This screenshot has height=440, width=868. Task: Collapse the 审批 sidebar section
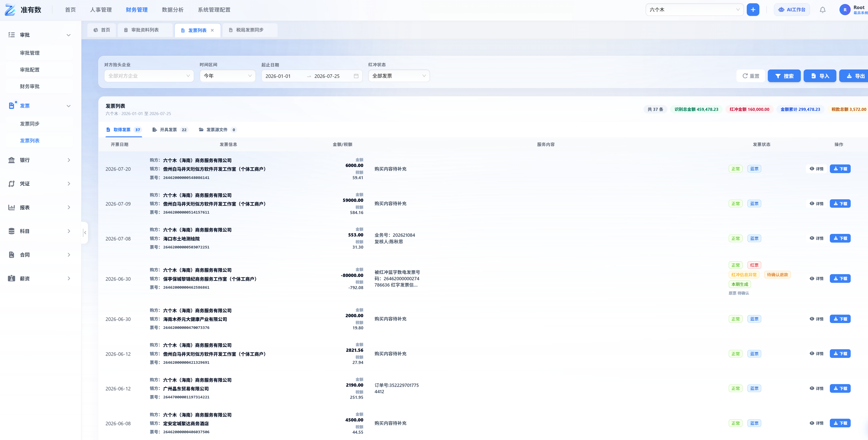(68, 35)
